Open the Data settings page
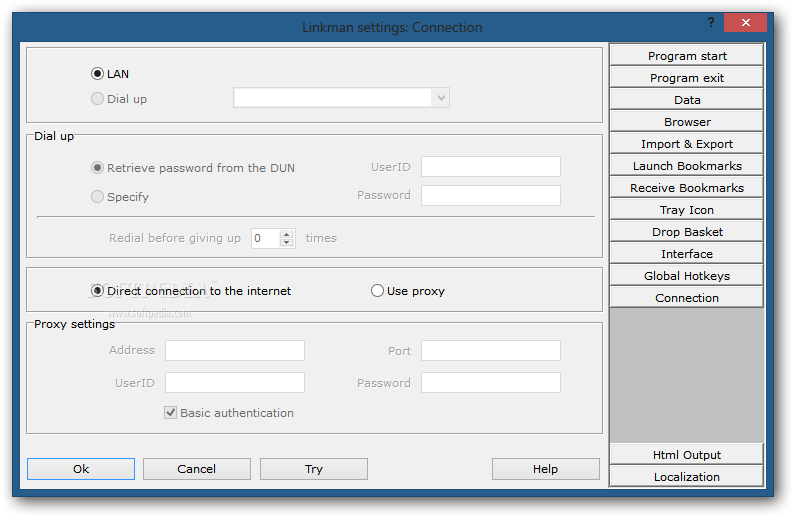 point(687,100)
